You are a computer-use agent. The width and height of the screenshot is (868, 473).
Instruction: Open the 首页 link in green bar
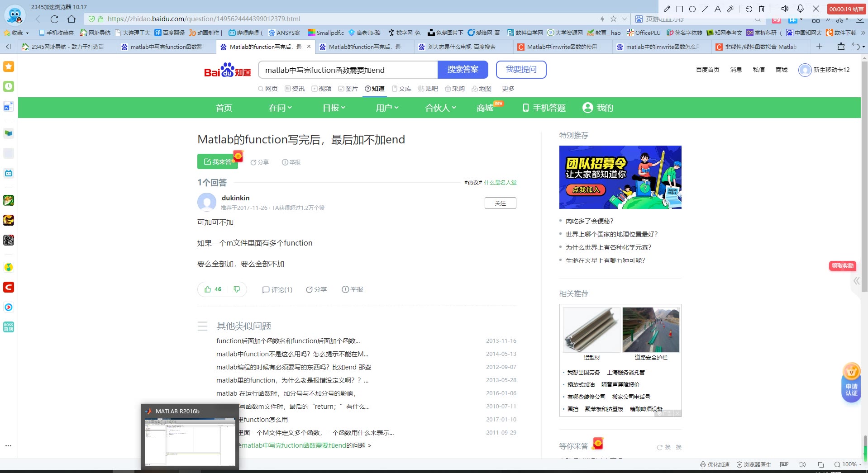click(x=224, y=108)
